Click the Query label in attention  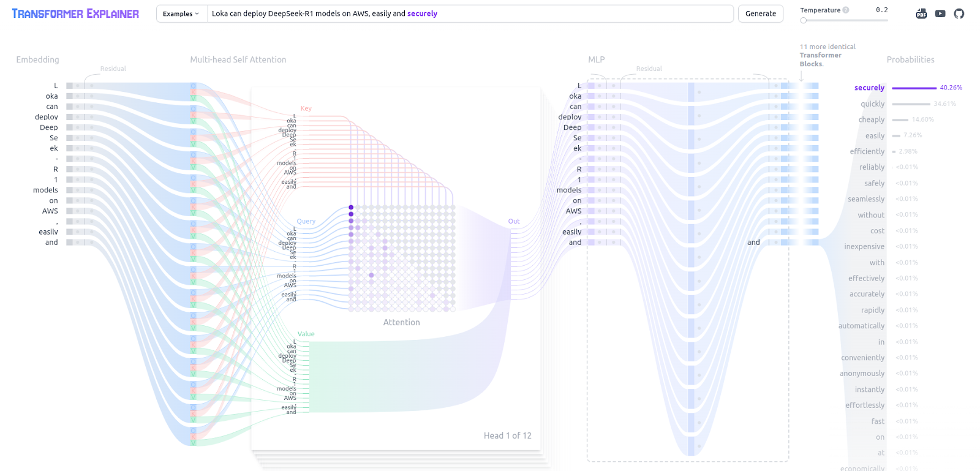(x=306, y=221)
